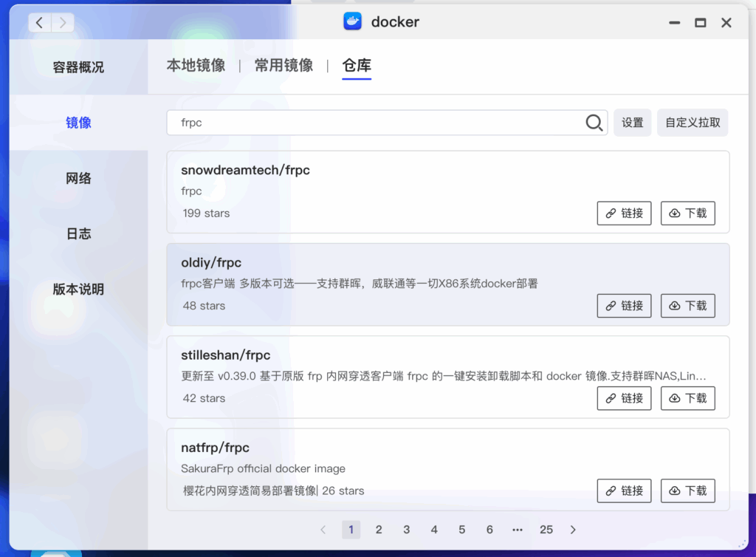This screenshot has width=756, height=557.
Task: Click the search magnifier icon
Action: point(594,123)
